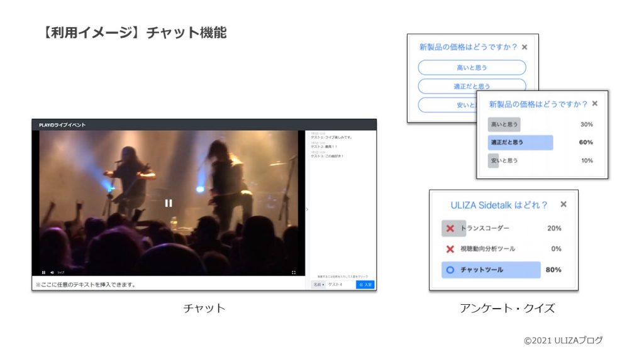Collapse the chat panel with the side chevron
The image size is (644, 362).
[307, 209]
